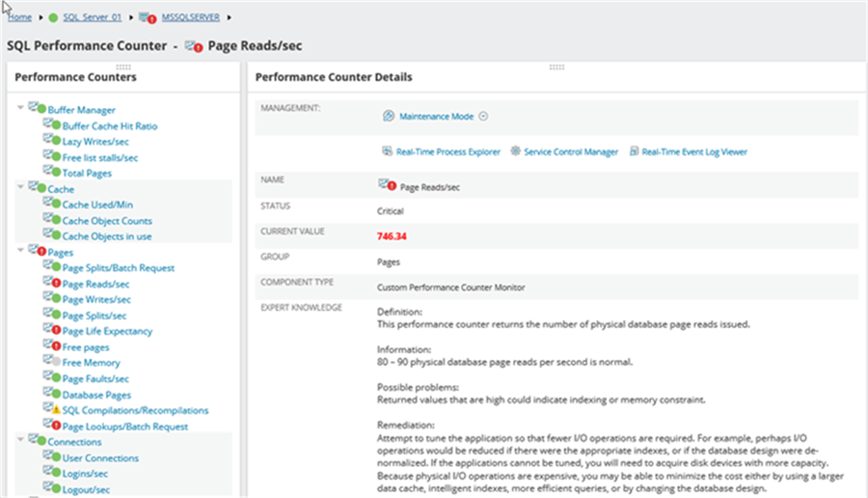Open the Service Control Manager link
The width and height of the screenshot is (868, 498).
pos(571,152)
